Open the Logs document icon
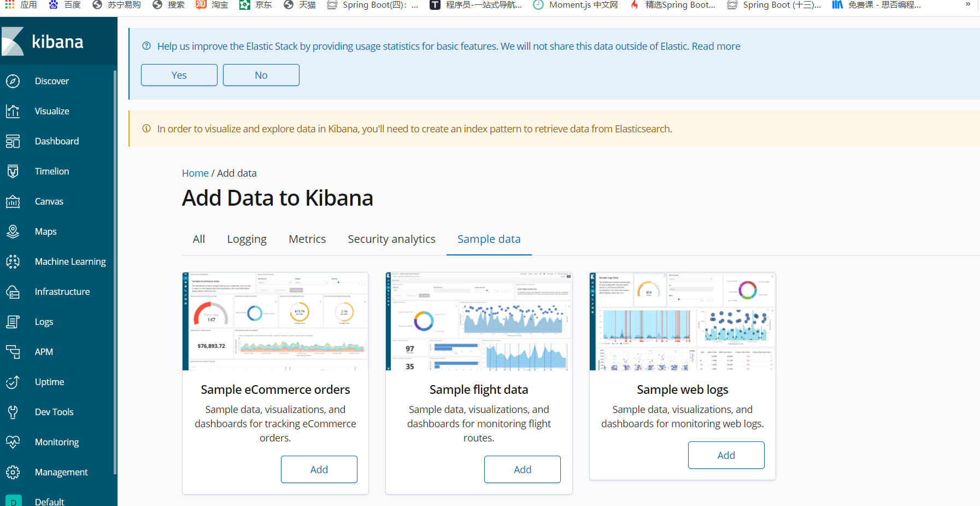 click(13, 322)
